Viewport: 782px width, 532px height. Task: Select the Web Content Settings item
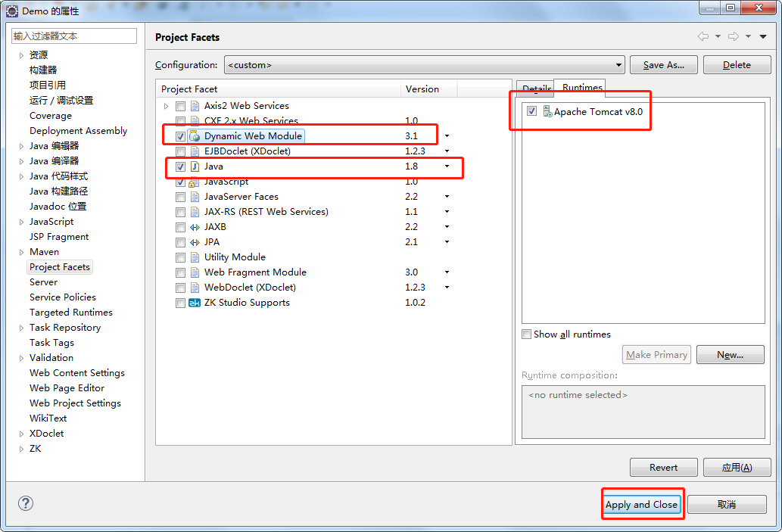point(76,372)
